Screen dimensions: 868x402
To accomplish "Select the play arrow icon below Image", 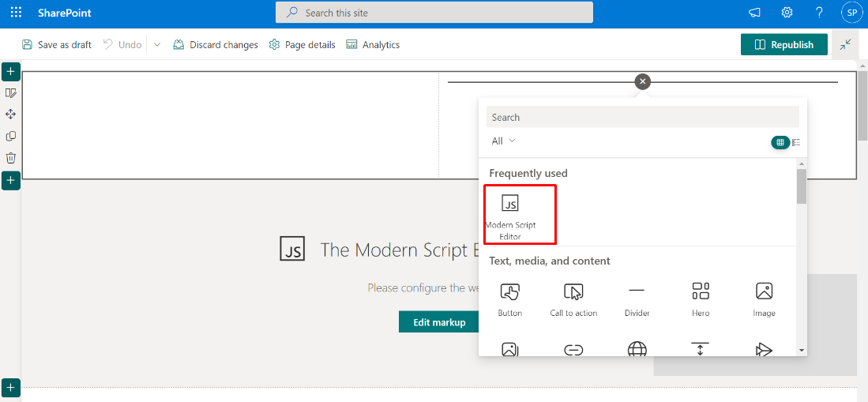I will click(764, 349).
